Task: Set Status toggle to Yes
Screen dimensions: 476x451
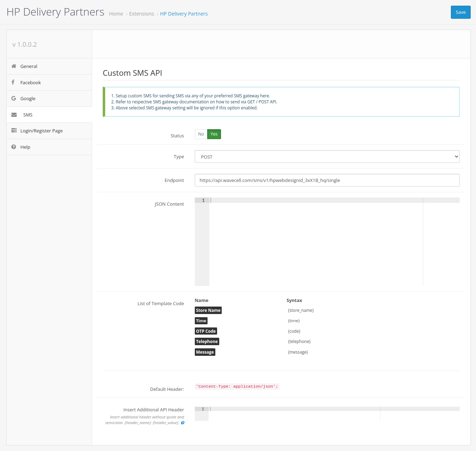Action: coord(214,134)
